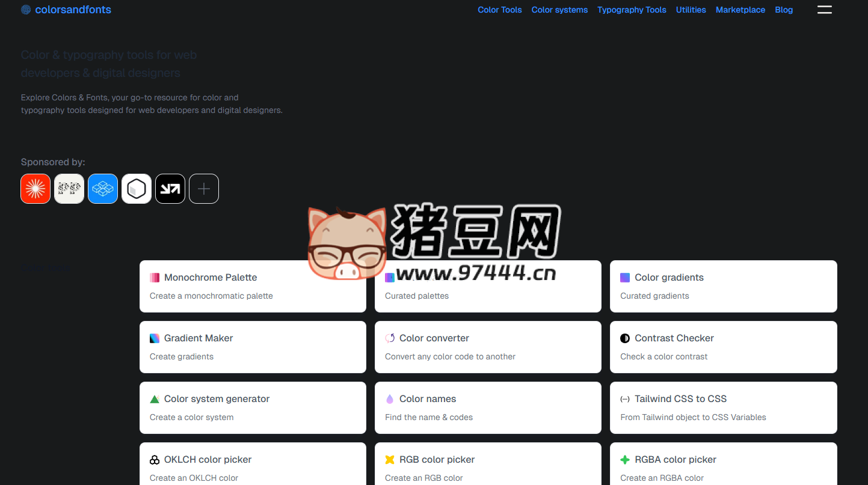Visit the Blog link
This screenshot has width=868, height=485.
[x=784, y=10]
